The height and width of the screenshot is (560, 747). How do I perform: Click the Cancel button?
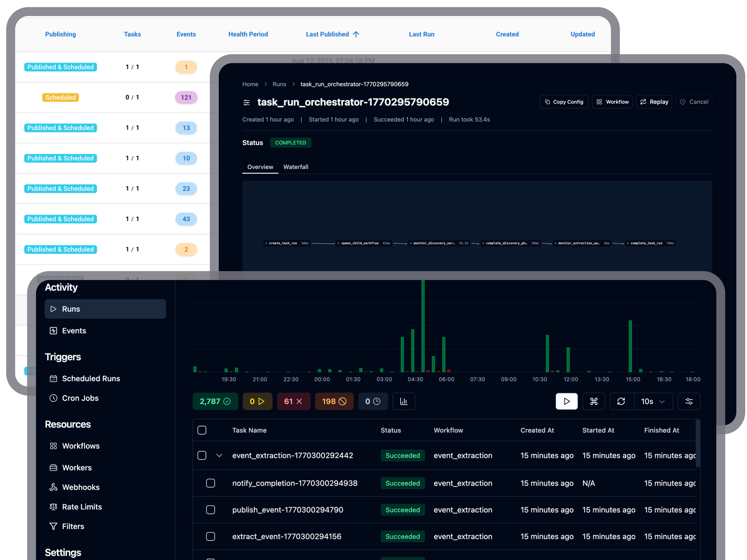pyautogui.click(x=694, y=102)
